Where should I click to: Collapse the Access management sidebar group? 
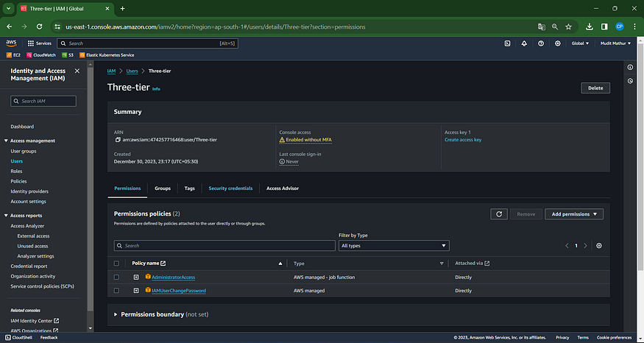click(x=6, y=141)
